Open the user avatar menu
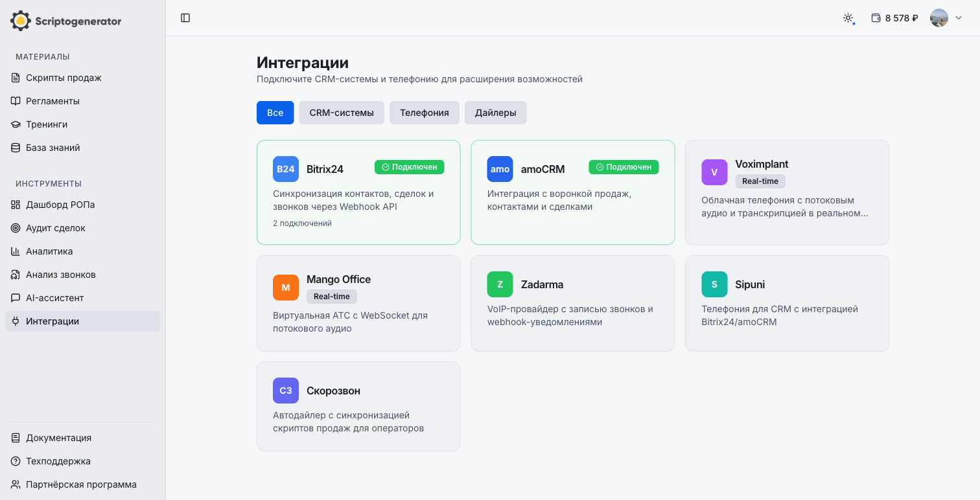 point(939,18)
